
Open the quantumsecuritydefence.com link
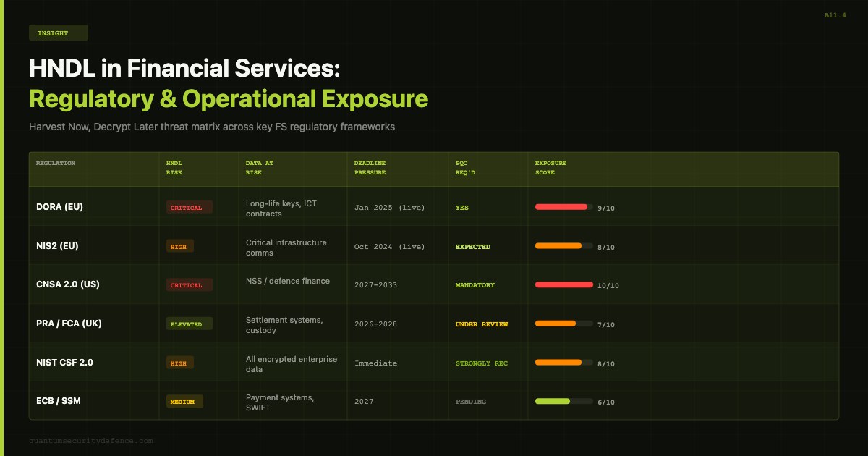click(x=91, y=440)
